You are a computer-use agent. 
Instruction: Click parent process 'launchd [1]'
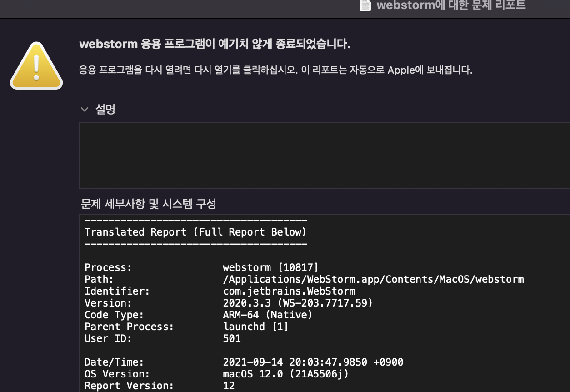click(x=255, y=327)
